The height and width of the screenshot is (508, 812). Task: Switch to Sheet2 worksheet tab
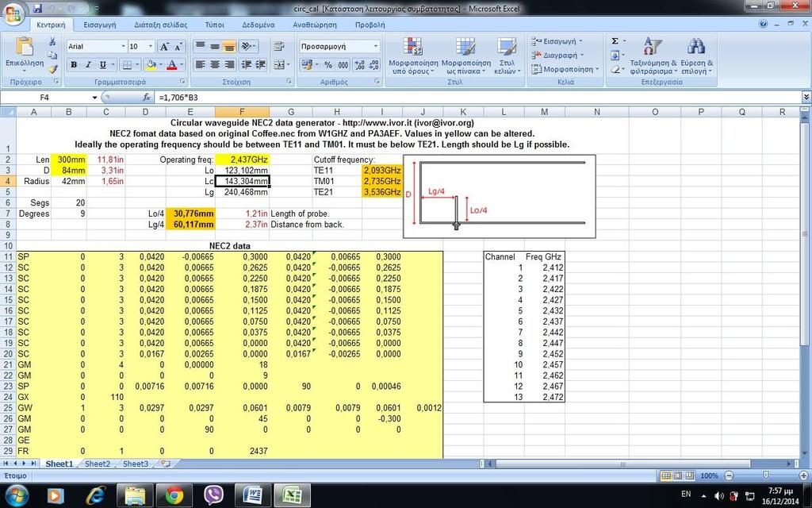[x=98, y=464]
